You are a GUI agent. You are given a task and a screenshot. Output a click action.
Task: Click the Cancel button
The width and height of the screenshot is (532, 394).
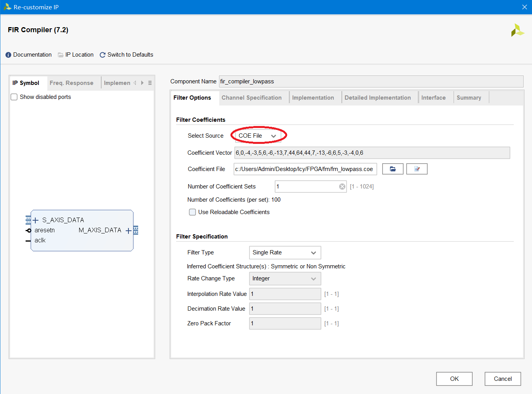(503, 379)
